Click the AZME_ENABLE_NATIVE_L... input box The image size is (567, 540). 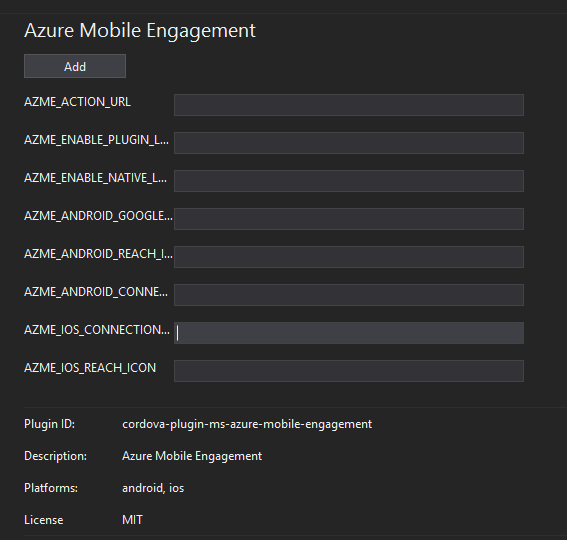pyautogui.click(x=349, y=181)
